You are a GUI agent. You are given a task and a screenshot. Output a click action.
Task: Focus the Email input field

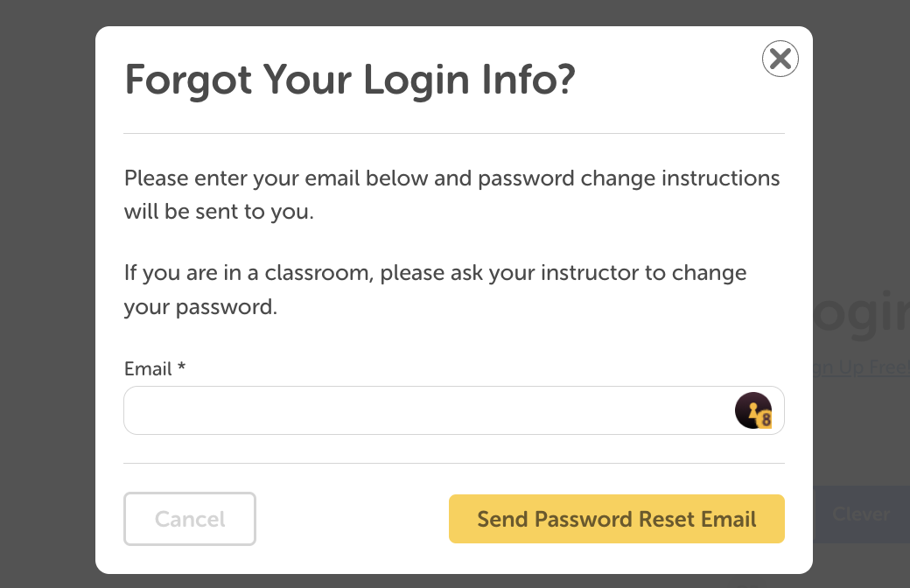click(429, 410)
